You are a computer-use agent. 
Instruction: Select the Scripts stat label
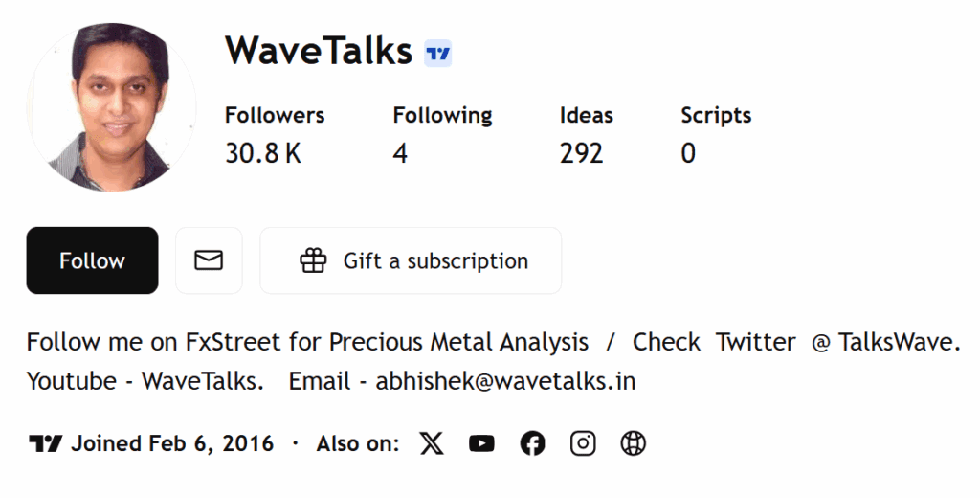click(x=716, y=116)
